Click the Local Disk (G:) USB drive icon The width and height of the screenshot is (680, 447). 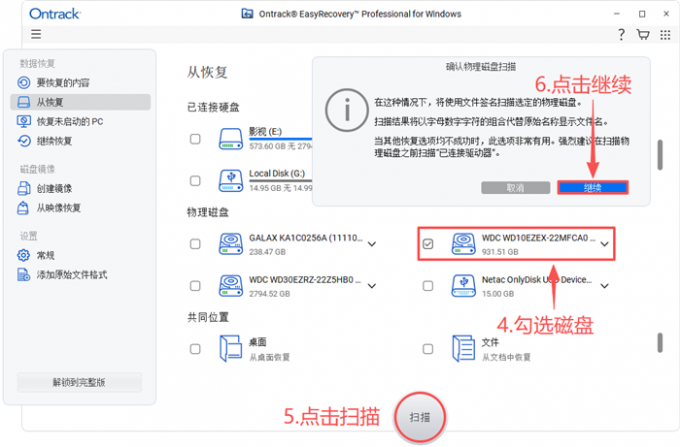(230, 181)
